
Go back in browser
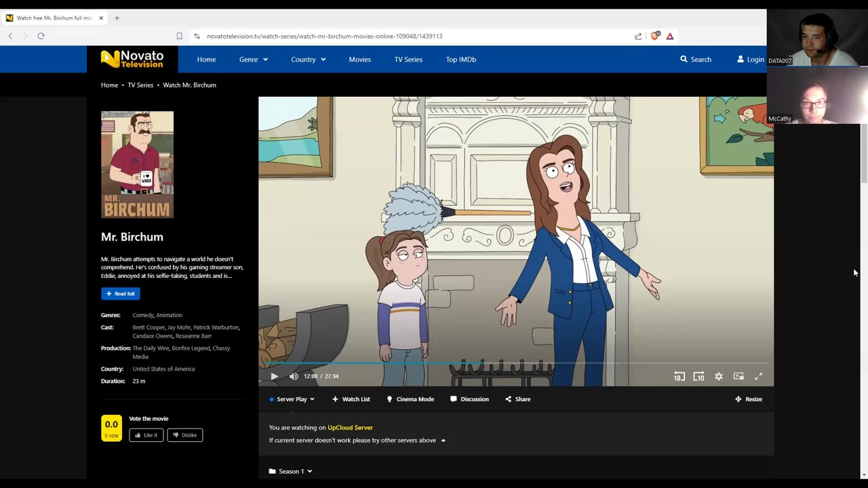10,36
